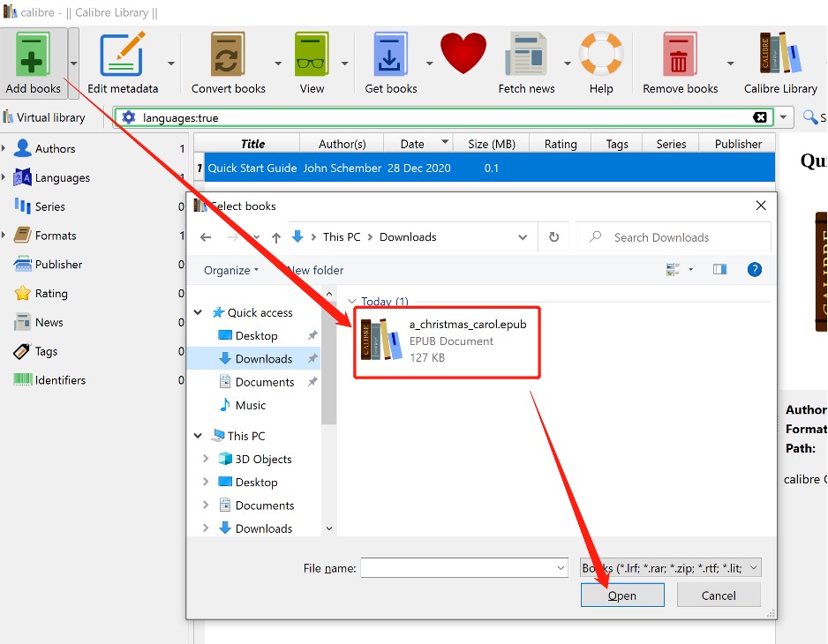Sort by the Size (MB) column header
Viewport: 828px width, 644px height.
tap(491, 144)
